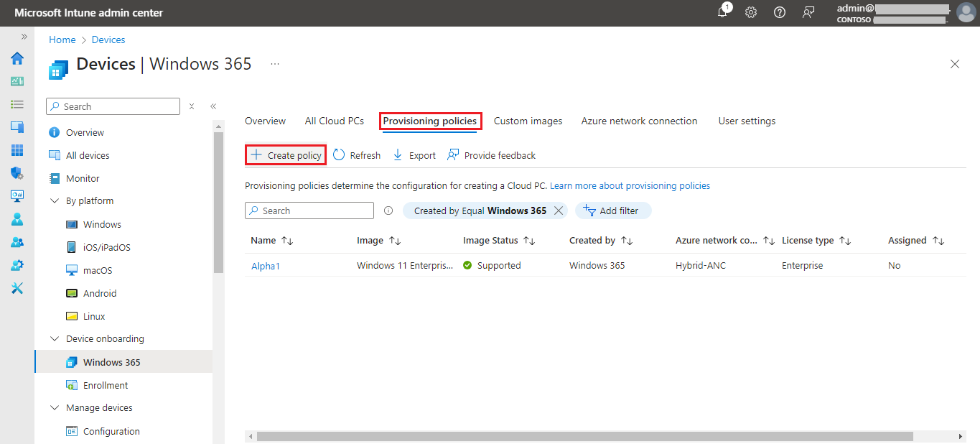
Task: Switch to the Provisioning policies tab
Action: coord(429,121)
